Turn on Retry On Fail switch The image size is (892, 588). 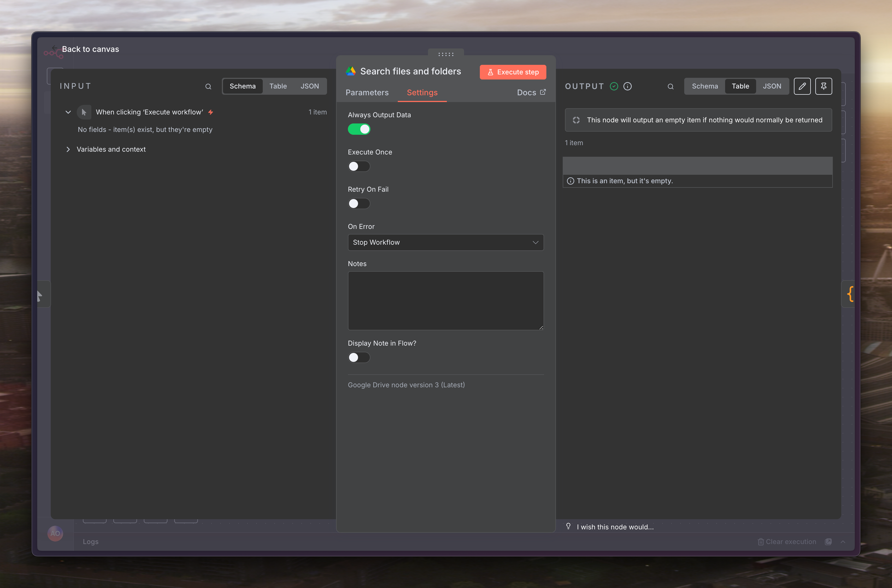coord(359,204)
